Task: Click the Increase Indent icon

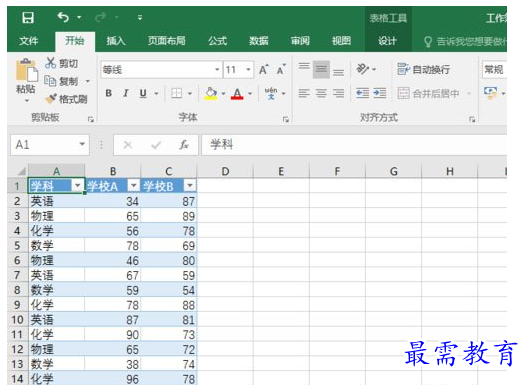Action: point(379,93)
